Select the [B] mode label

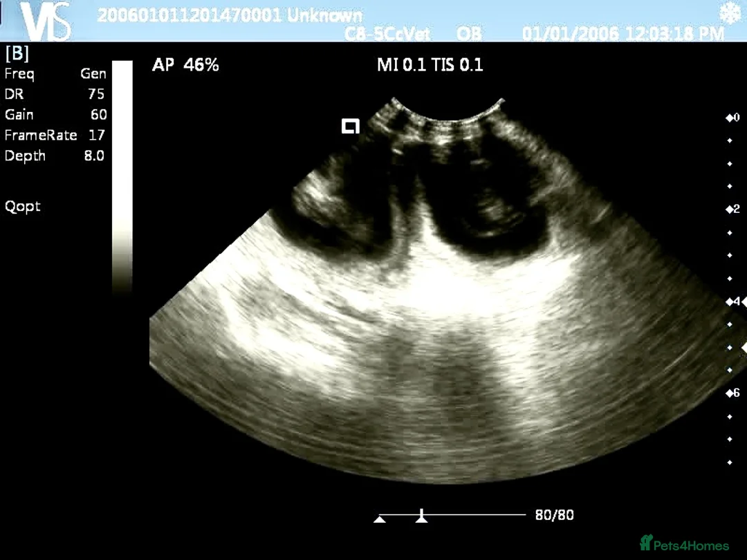coord(17,53)
